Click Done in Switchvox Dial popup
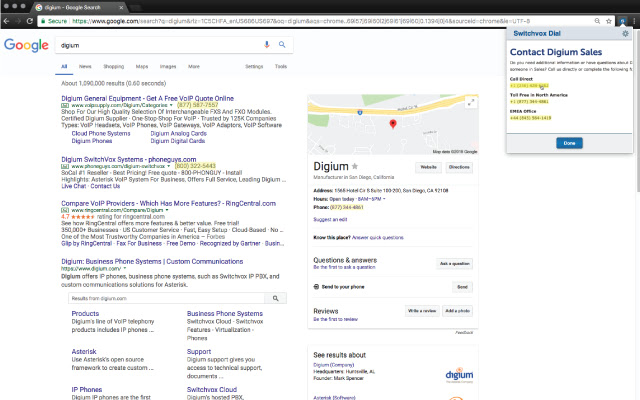Screen dimensions: 640x400 pos(569,143)
